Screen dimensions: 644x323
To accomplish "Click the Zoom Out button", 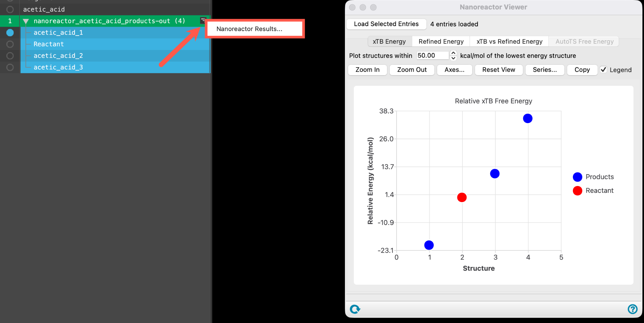I will click(412, 70).
